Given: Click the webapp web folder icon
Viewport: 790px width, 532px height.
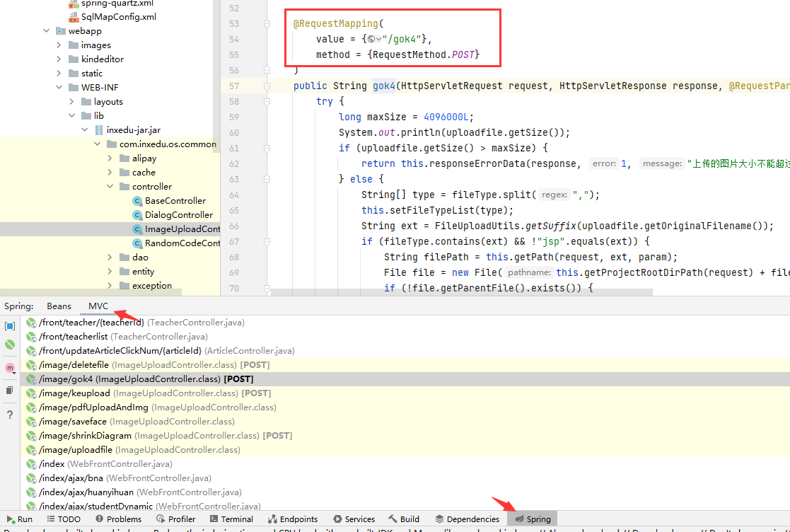Looking at the screenshot, I should (61, 31).
